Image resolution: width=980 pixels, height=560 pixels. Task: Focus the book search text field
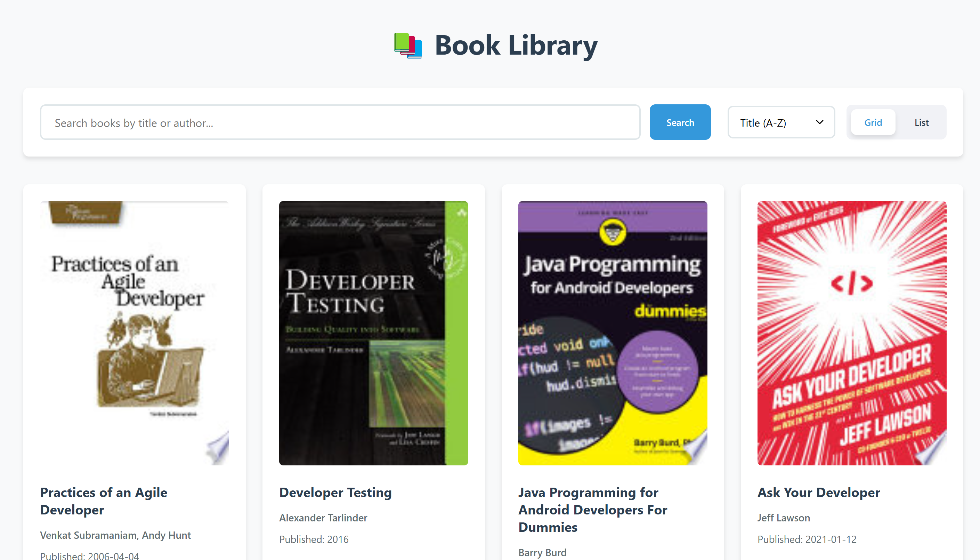coord(340,122)
